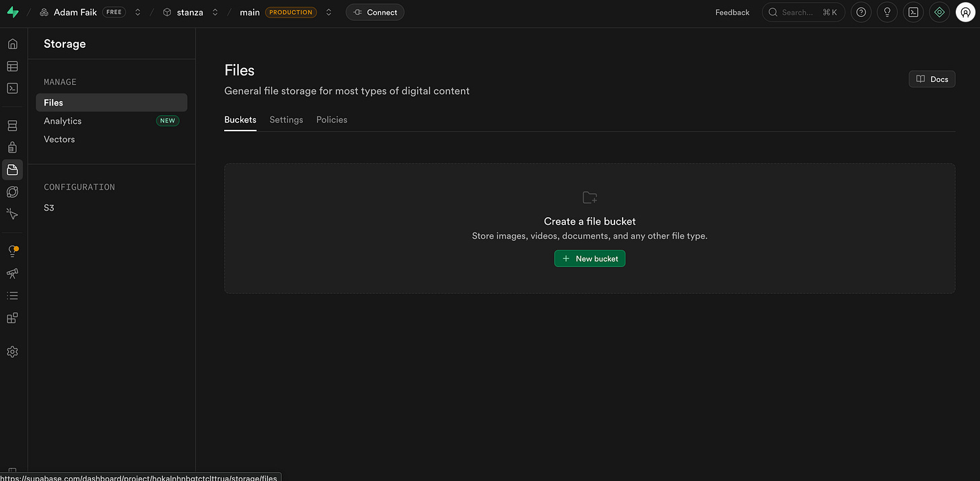This screenshot has height=481, width=980.
Task: Select Vectors in Storage menu
Action: tap(112, 139)
